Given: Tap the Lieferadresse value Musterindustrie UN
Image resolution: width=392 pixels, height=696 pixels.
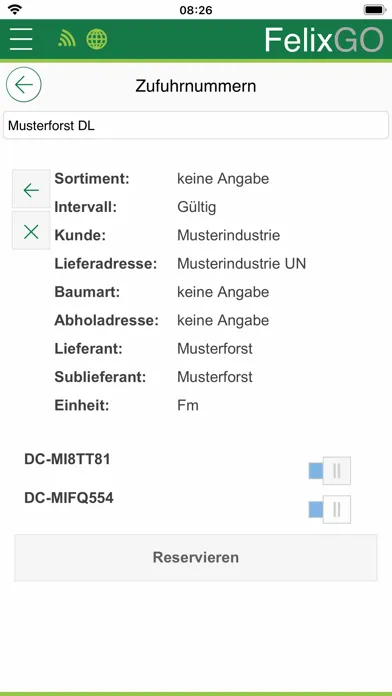Looking at the screenshot, I should [242, 264].
